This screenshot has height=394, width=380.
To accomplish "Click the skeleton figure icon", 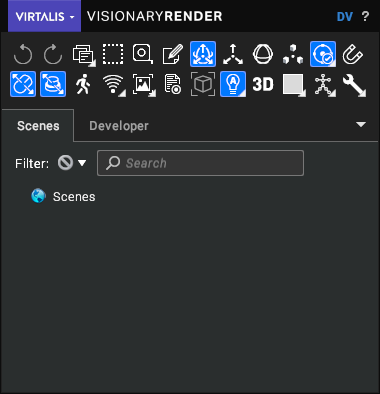I will pos(324,85).
